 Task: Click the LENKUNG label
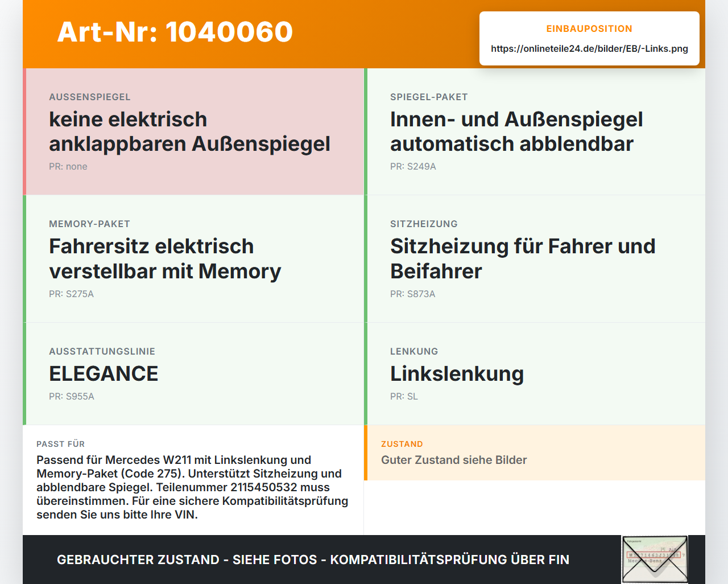[414, 351]
